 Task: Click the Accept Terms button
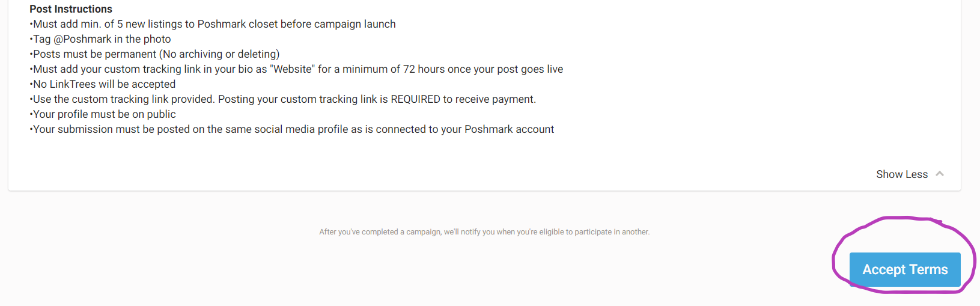(x=904, y=269)
